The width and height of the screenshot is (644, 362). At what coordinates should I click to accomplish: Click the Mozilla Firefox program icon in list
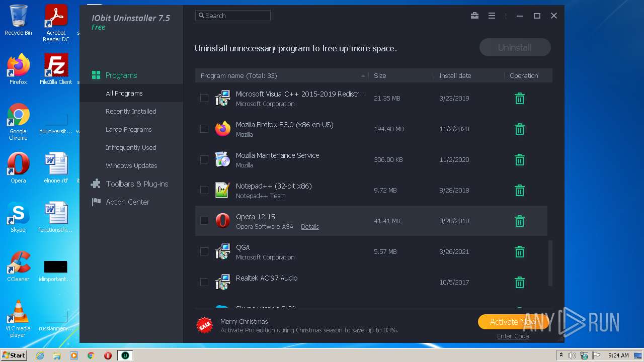click(x=222, y=129)
